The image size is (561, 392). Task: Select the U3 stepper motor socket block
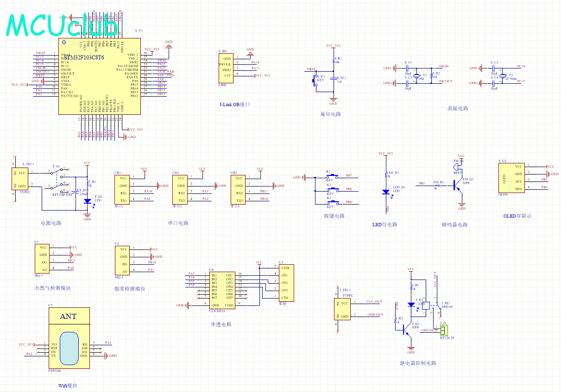click(286, 283)
